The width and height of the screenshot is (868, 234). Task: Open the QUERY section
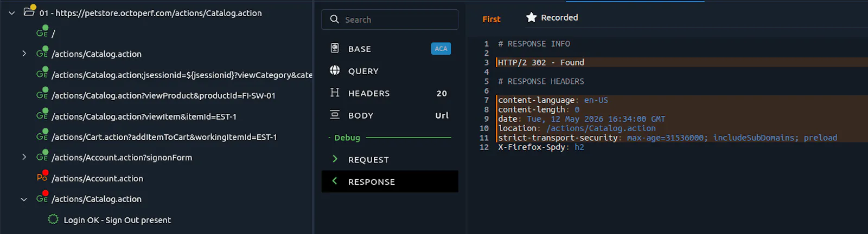pyautogui.click(x=390, y=71)
